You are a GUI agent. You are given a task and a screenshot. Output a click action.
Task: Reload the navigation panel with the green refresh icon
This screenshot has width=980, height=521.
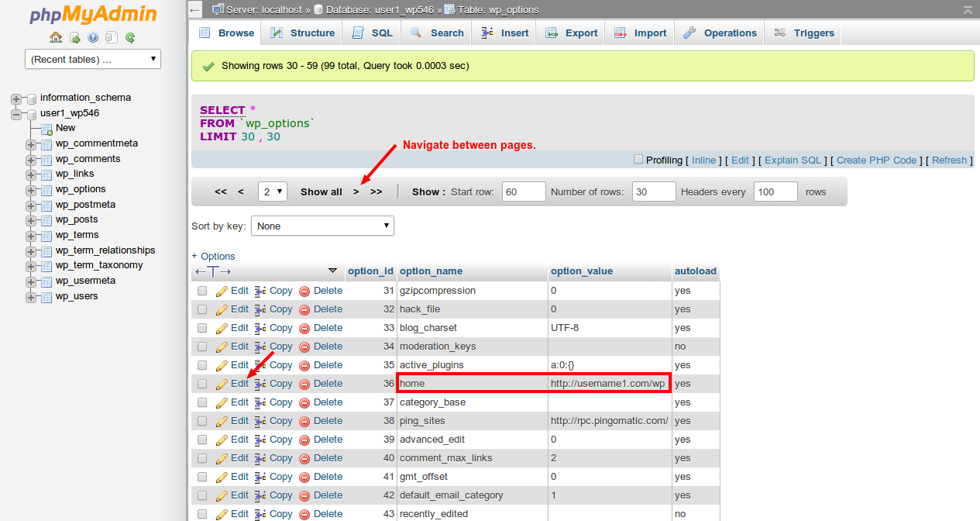(130, 36)
